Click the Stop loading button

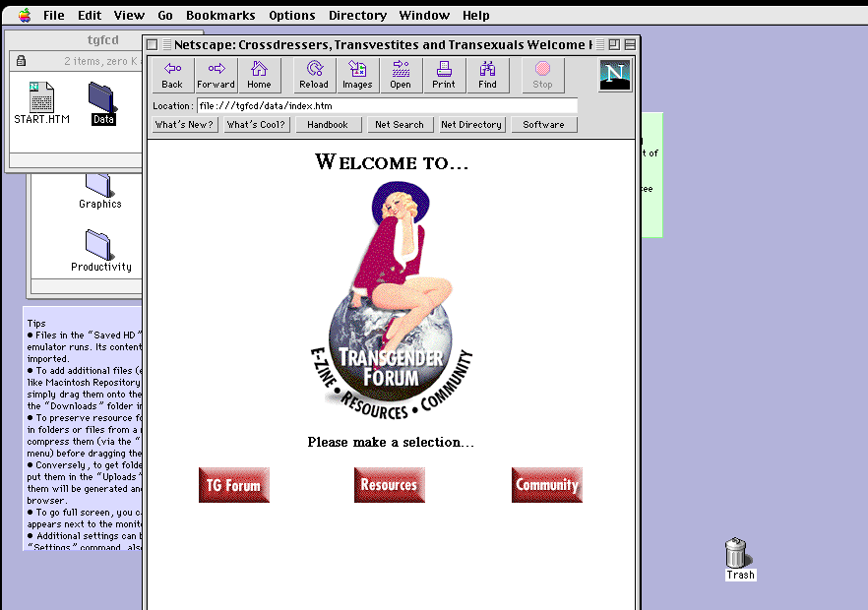click(542, 76)
